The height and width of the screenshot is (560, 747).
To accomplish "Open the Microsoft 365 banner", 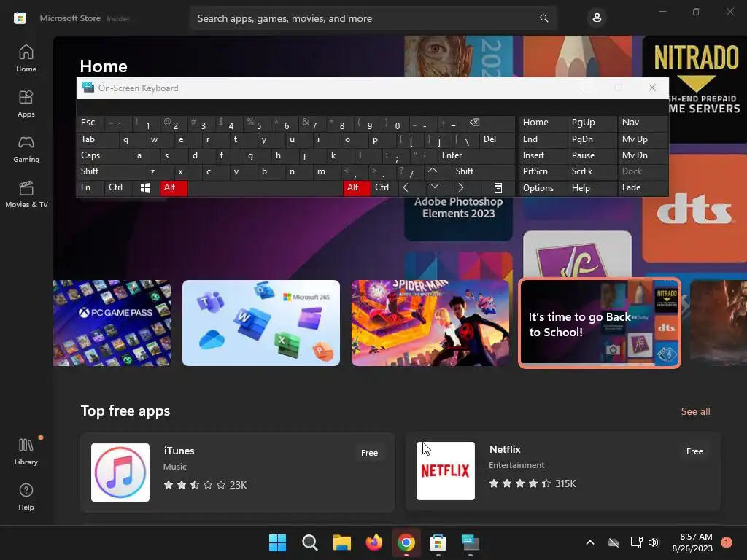I will (x=261, y=323).
